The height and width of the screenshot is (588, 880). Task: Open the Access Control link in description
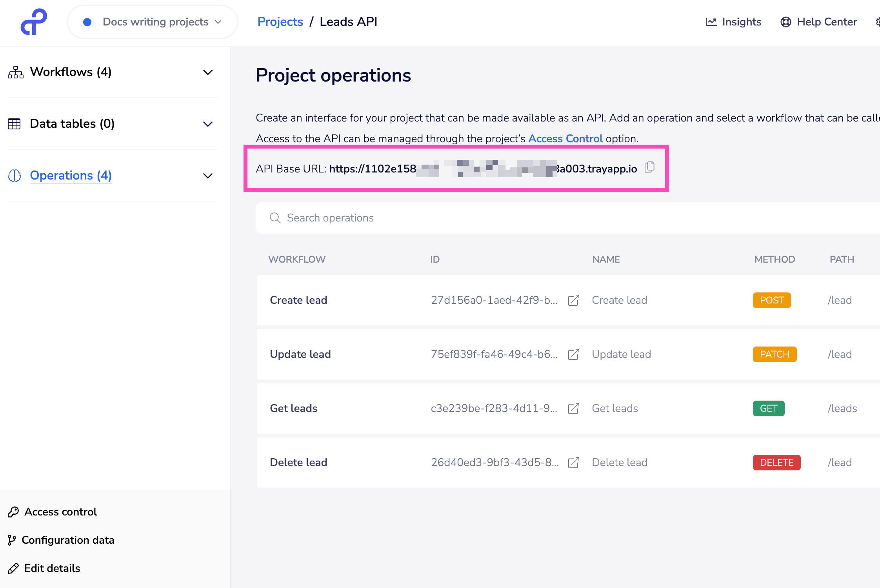coord(565,138)
